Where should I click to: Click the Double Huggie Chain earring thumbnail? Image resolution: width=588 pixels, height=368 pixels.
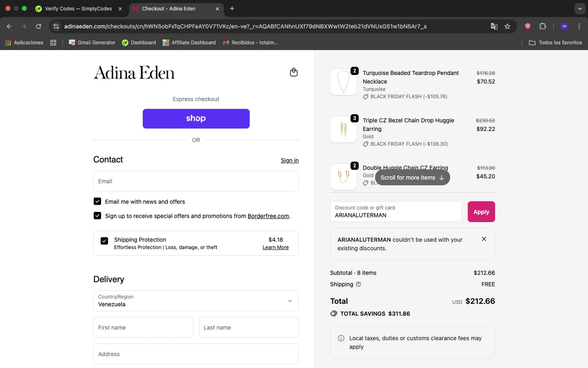click(x=343, y=177)
